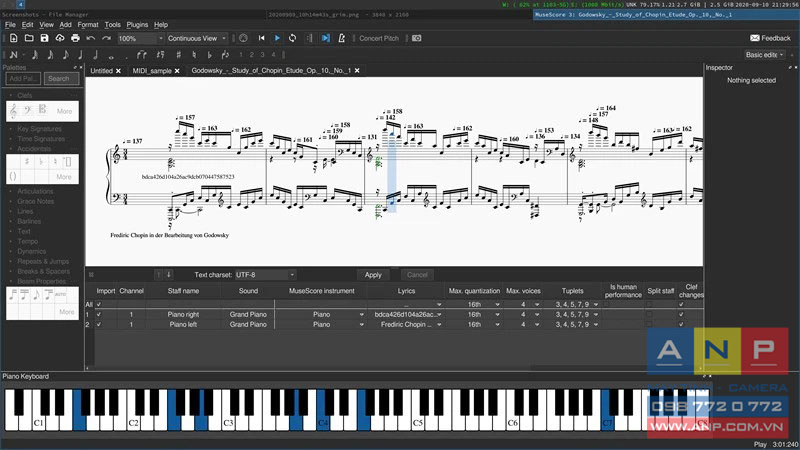Toggle Import checkbox for Piano right row

99,315
